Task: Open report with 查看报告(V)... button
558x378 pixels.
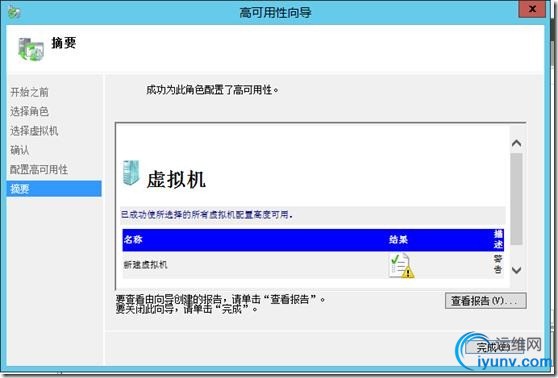Action: tap(485, 301)
